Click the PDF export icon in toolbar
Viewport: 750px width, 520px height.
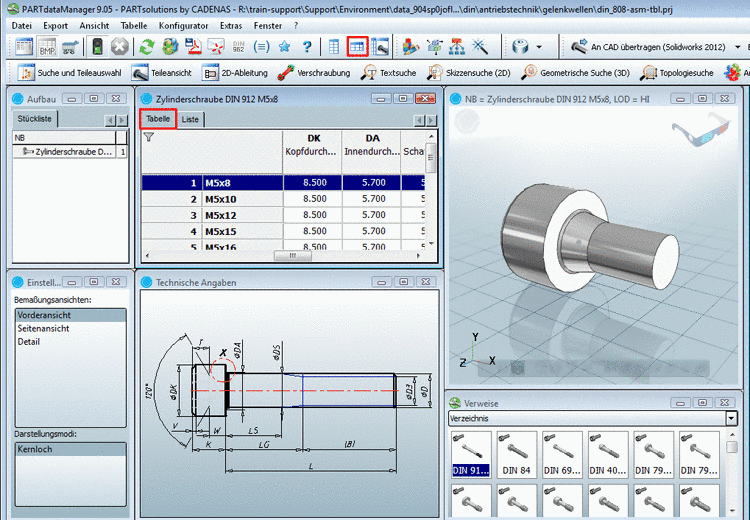pyautogui.click(x=192, y=47)
